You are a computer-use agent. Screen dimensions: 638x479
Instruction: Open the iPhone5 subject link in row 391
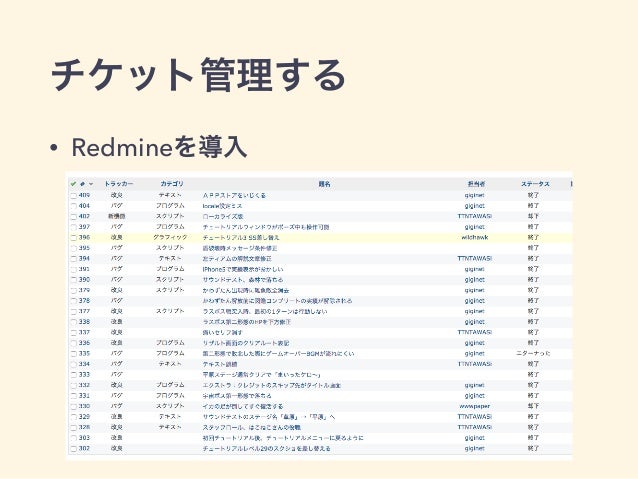[x=243, y=269]
